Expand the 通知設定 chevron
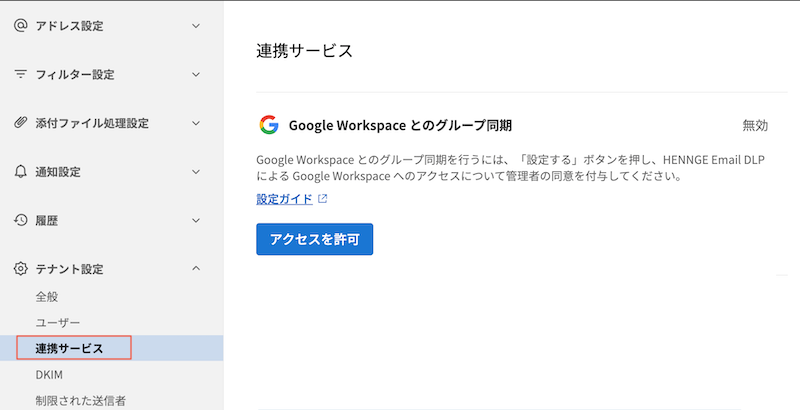 click(x=196, y=172)
